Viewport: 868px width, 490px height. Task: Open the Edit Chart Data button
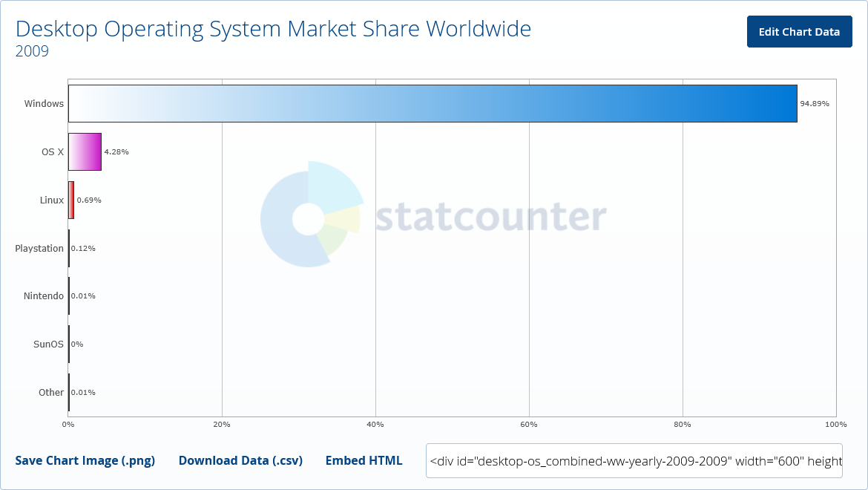pyautogui.click(x=799, y=32)
